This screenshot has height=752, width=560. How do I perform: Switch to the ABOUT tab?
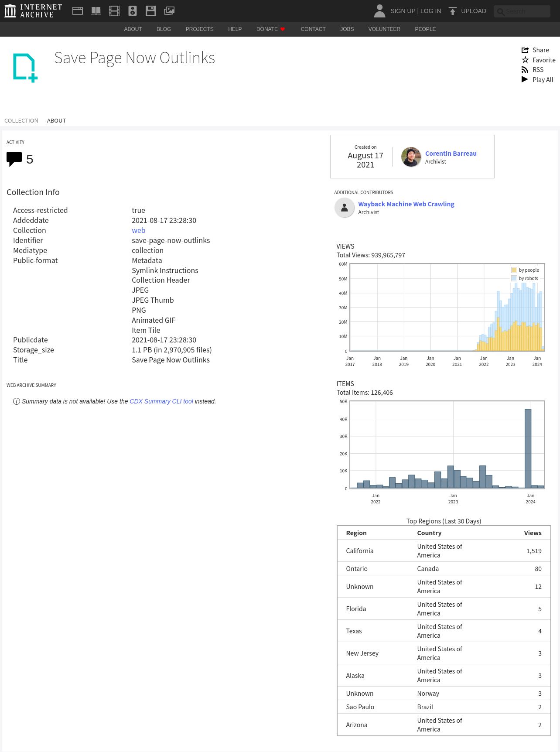pyautogui.click(x=56, y=121)
